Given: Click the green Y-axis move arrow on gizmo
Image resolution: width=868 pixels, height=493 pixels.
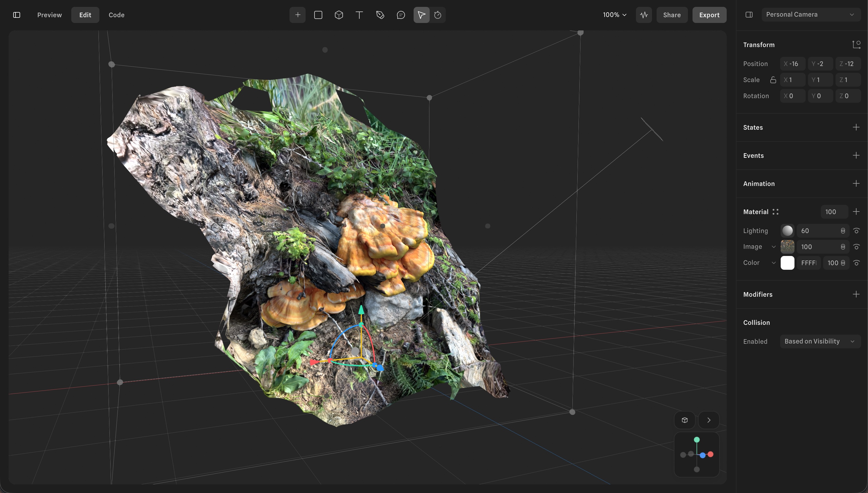Looking at the screenshot, I should 361,309.
